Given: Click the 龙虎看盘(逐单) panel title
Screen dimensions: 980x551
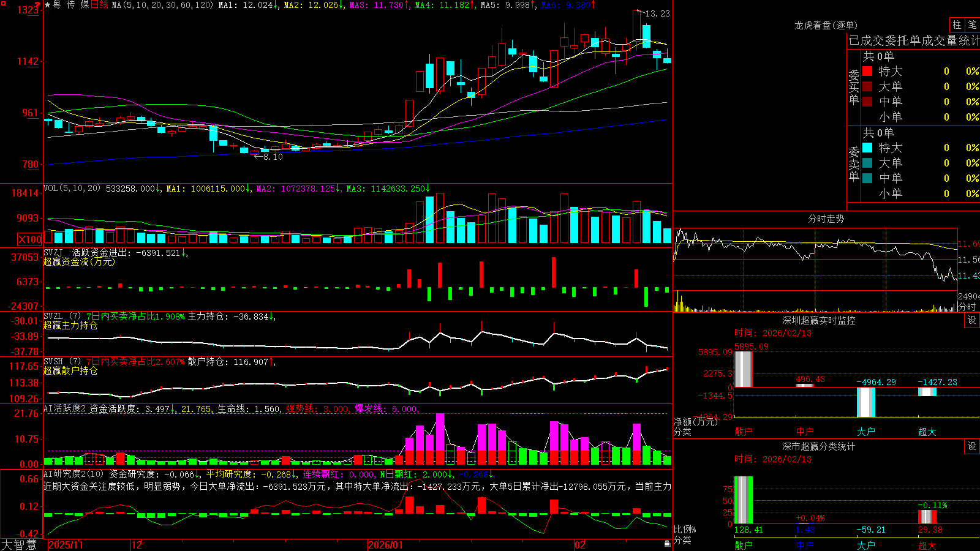Looking at the screenshot, I should 826,25.
